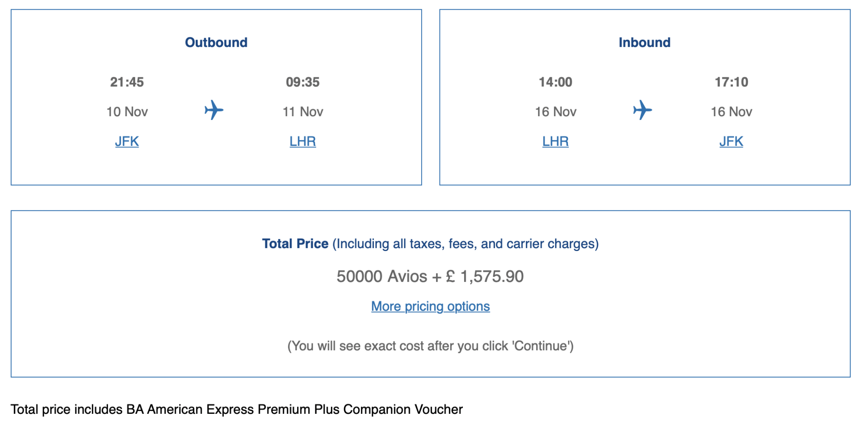This screenshot has width=868, height=427.
Task: Click the 17:10 inbound arrival time
Action: click(731, 82)
